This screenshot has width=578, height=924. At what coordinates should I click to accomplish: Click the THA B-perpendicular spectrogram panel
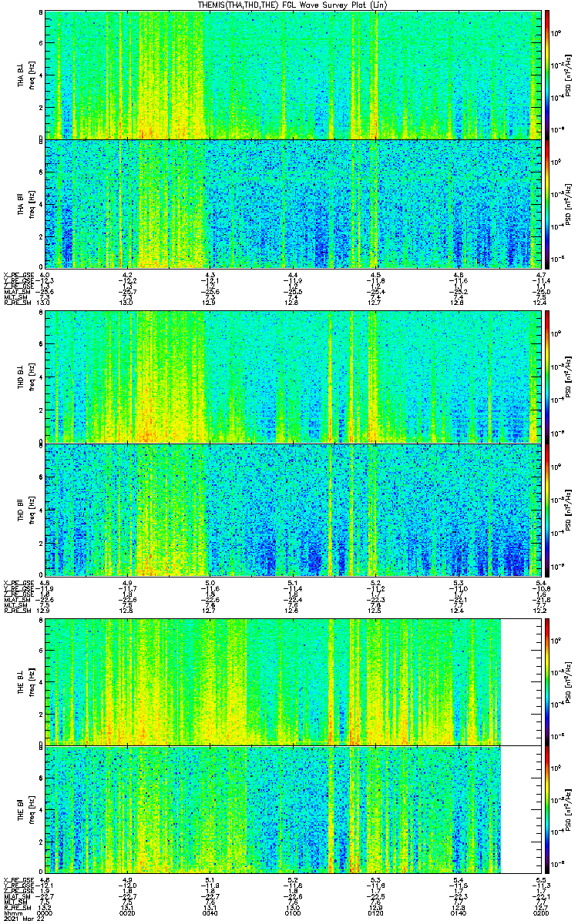(x=292, y=75)
